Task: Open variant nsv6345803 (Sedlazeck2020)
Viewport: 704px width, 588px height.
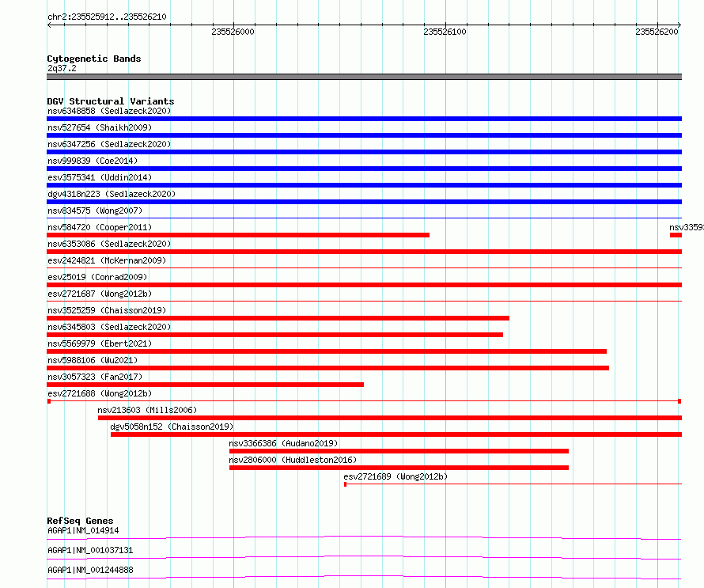Action: tap(109, 327)
